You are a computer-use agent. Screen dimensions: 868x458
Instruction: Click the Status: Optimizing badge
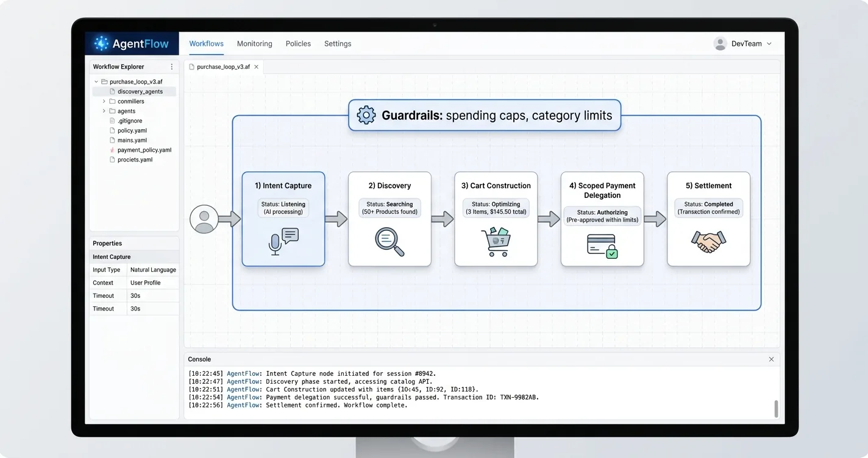496,208
